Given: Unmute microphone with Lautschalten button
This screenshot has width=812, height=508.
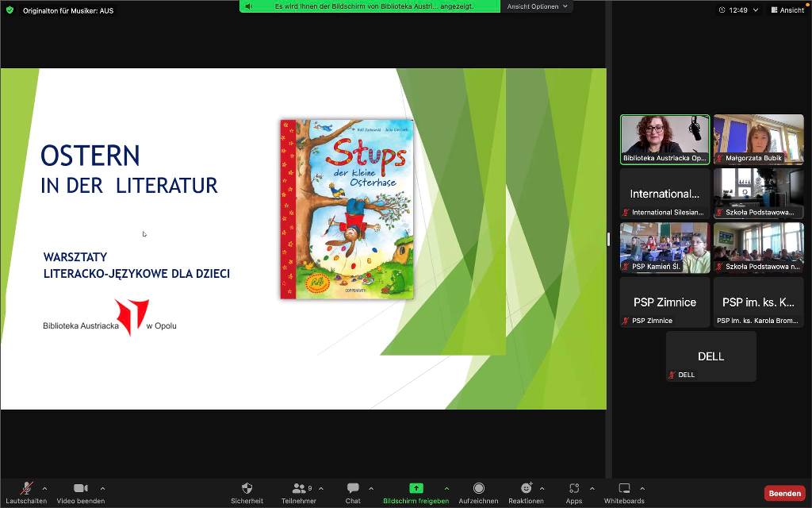Looking at the screenshot, I should point(26,489).
